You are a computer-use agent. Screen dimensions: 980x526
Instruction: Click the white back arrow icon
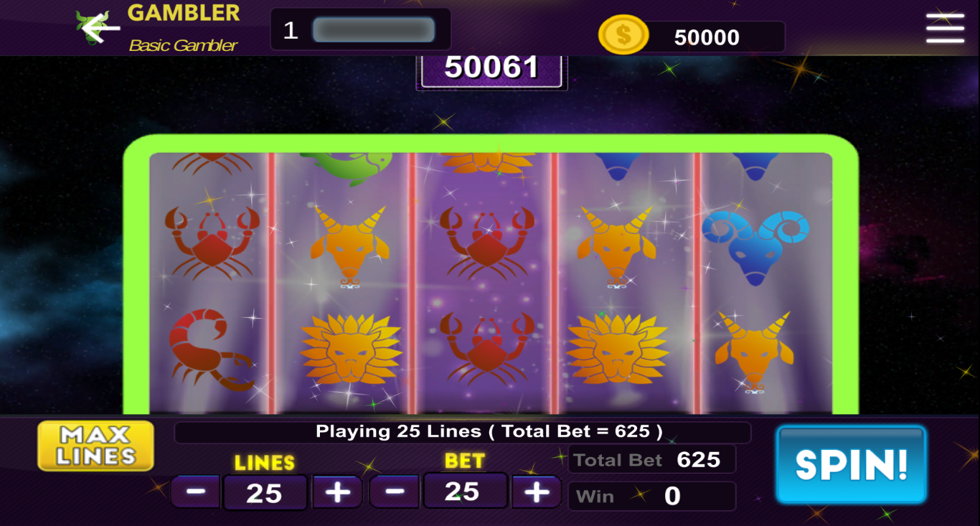[100, 28]
